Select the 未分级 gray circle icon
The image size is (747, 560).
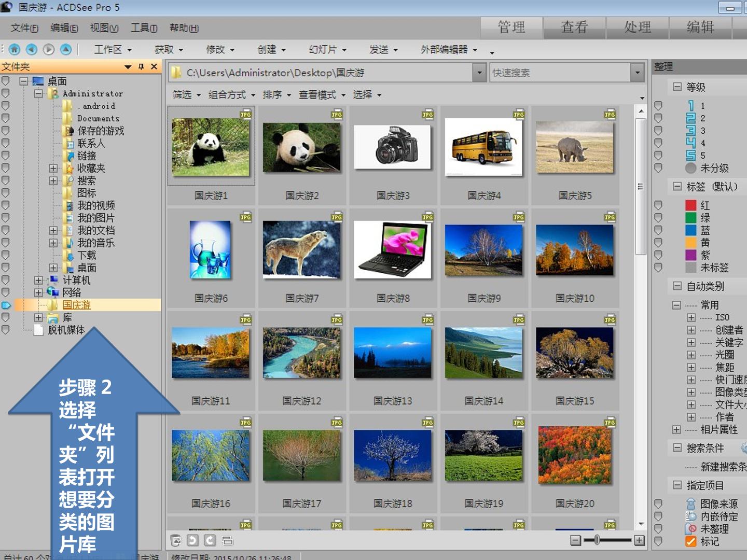click(691, 168)
